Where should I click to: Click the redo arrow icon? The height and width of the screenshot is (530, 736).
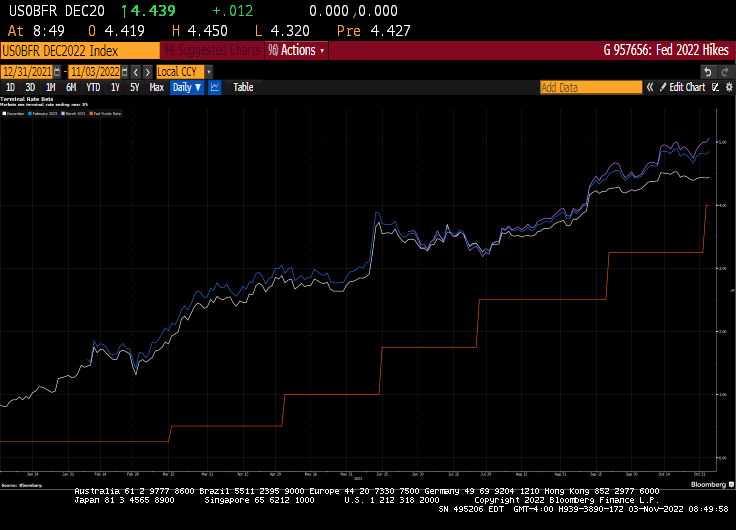coord(726,71)
